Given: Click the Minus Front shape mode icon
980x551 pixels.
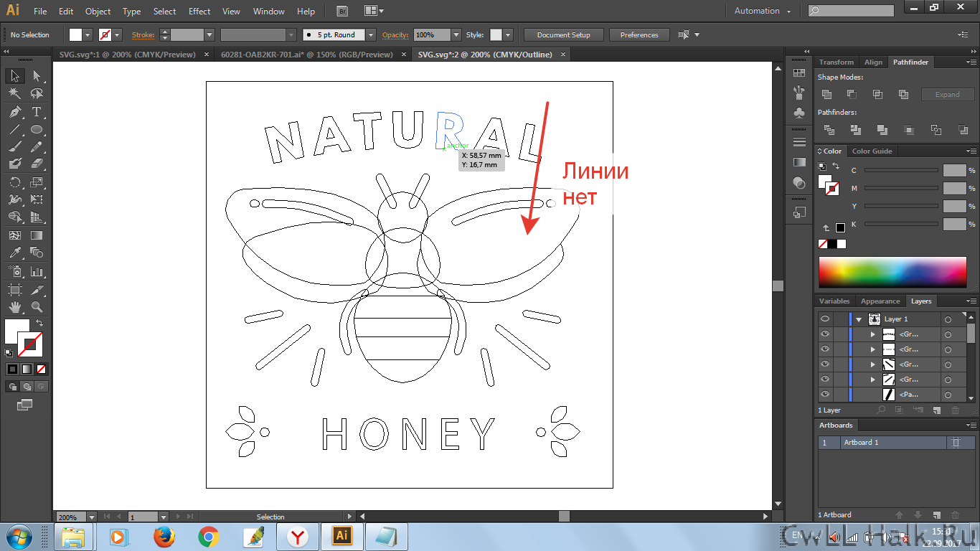Looking at the screenshot, I should point(852,94).
